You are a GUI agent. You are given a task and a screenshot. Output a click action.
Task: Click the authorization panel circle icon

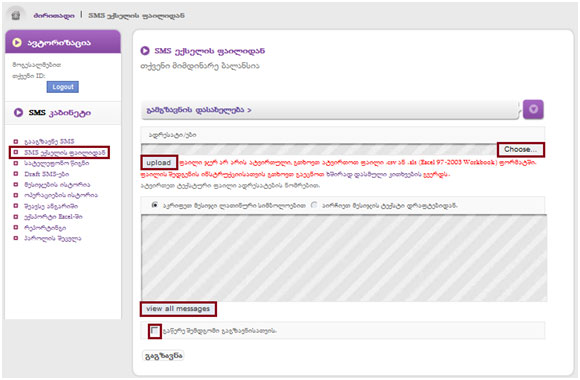[x=17, y=43]
